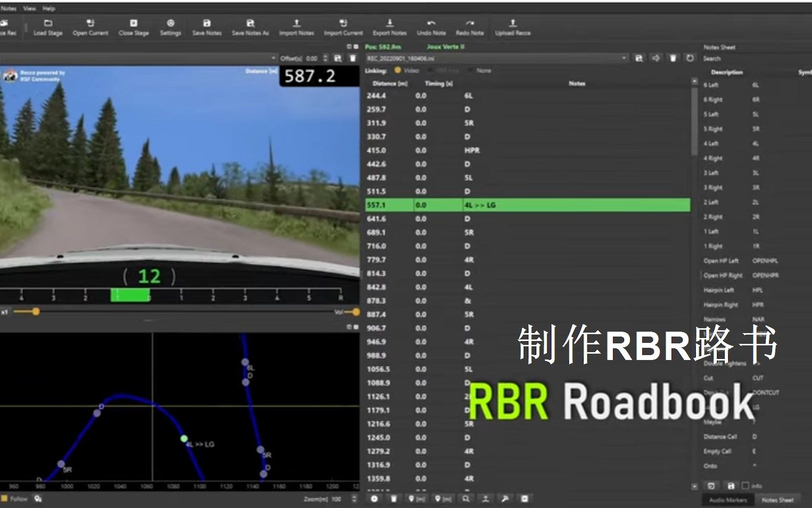Adjust the Offset value stepper
This screenshot has width=812, height=508.
[325, 58]
